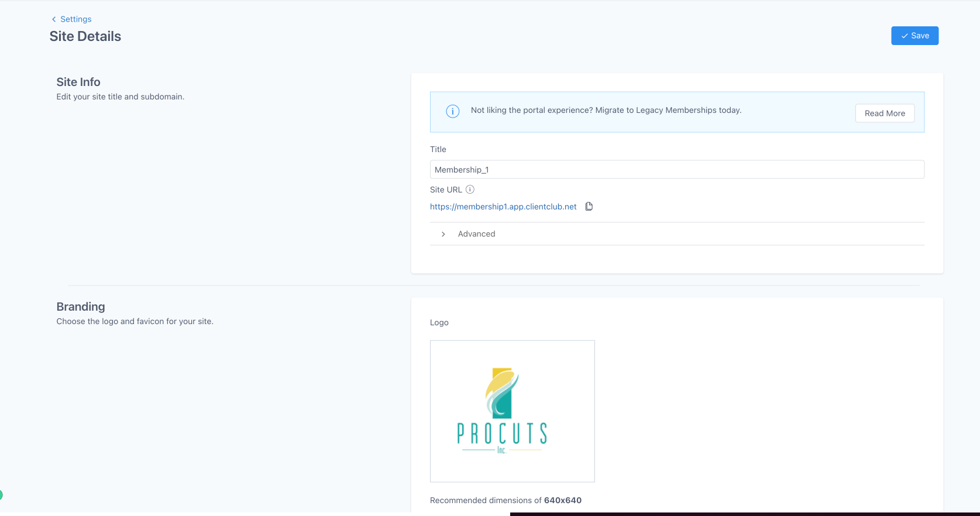This screenshot has height=516, width=980.
Task: Click the Site Details page title
Action: [85, 36]
